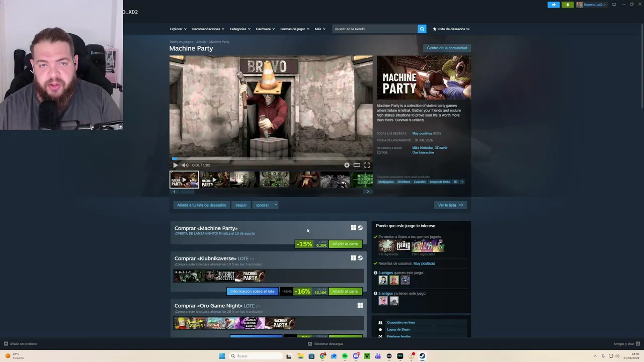This screenshot has height=362, width=644.
Task: Select the second Machine Party trailer thumbnail
Action: coord(215,179)
